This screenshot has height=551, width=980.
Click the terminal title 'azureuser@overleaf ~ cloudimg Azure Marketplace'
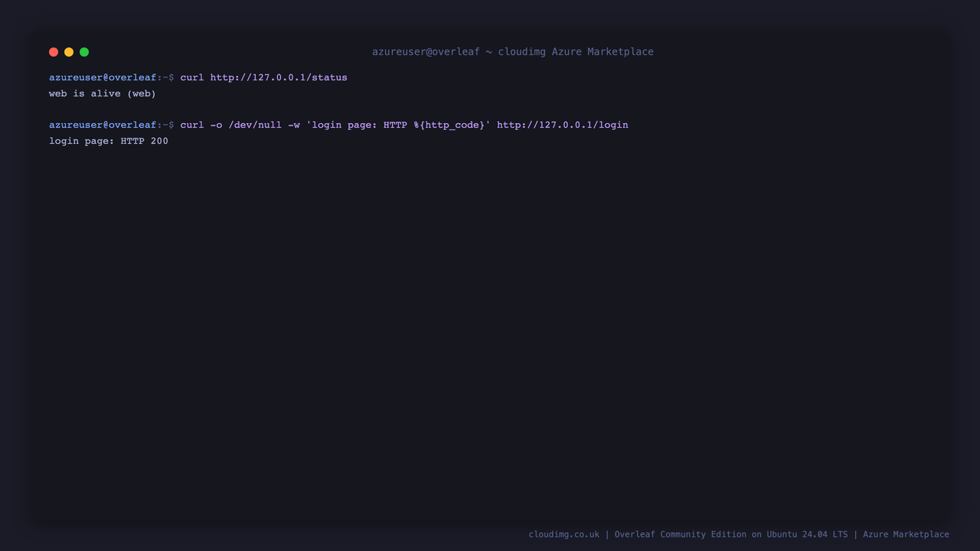point(513,52)
